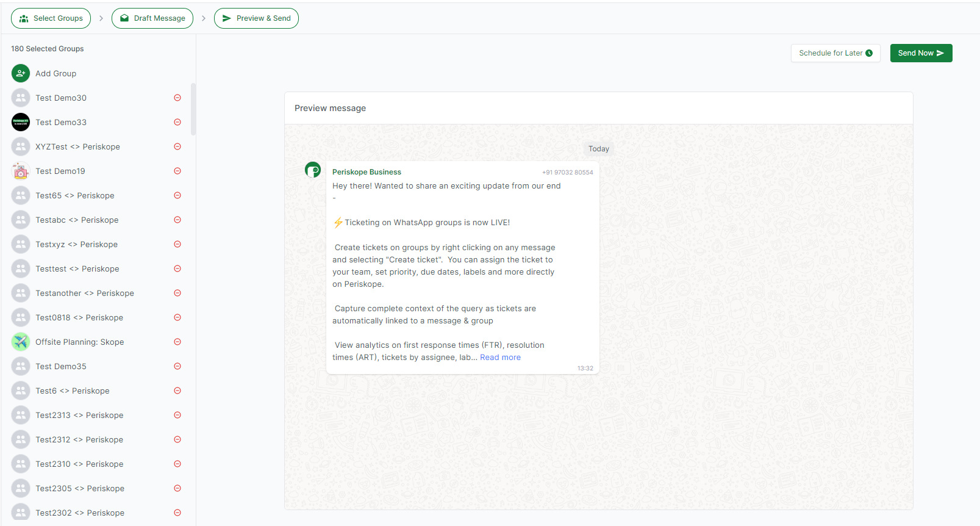
Task: Remove Test Demo33 from selected groups
Action: tap(177, 122)
